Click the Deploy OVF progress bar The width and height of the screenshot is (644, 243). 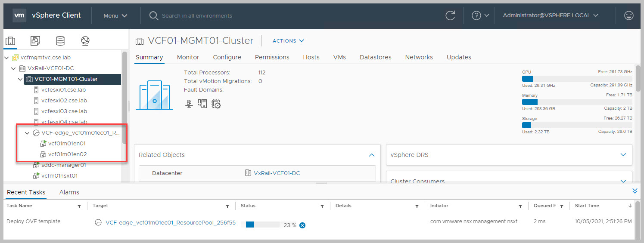point(263,225)
